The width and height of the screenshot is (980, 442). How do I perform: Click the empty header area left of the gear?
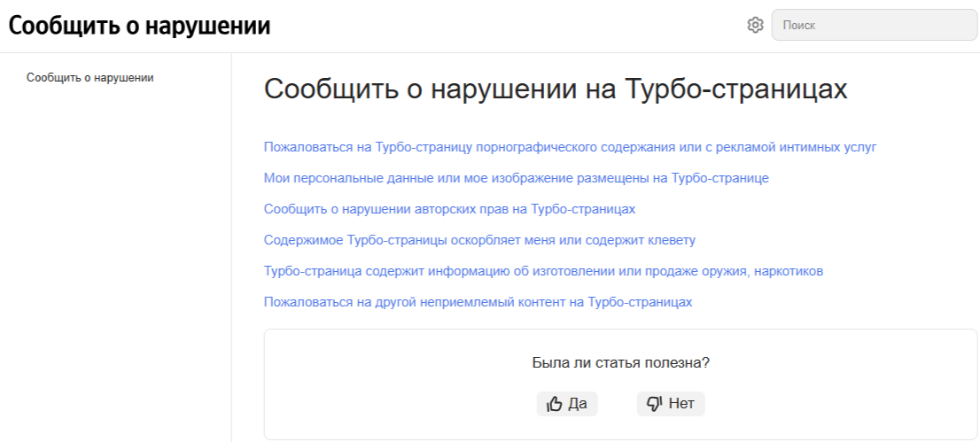(505, 26)
